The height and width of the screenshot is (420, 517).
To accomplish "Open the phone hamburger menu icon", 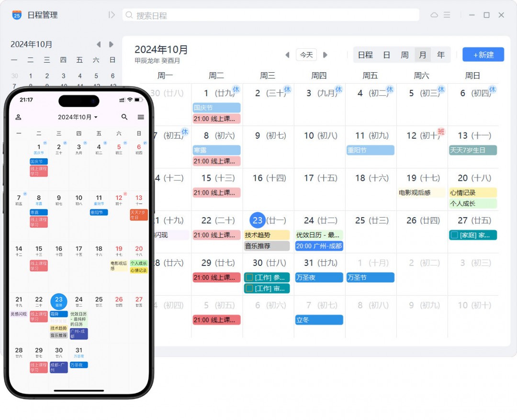I will pyautogui.click(x=141, y=117).
